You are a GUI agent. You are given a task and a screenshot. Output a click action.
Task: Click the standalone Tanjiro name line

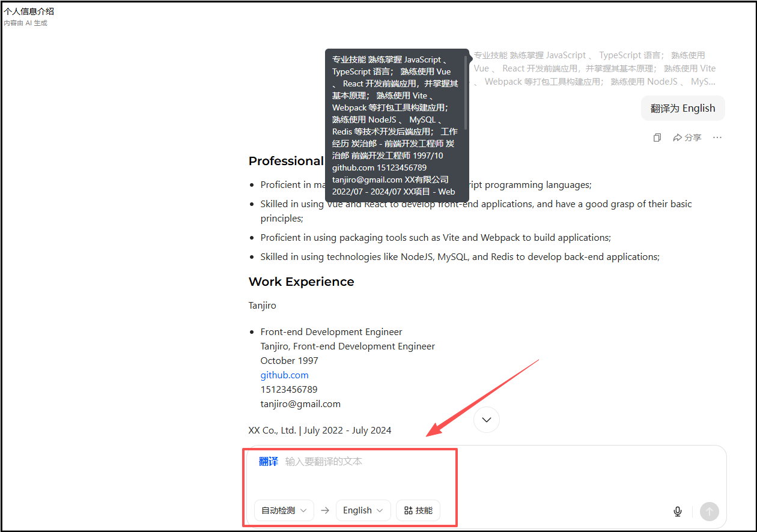[262, 305]
